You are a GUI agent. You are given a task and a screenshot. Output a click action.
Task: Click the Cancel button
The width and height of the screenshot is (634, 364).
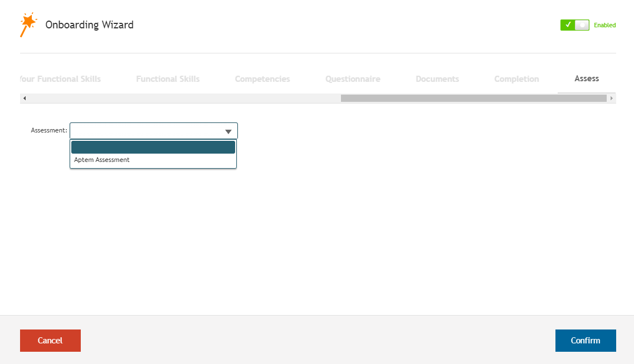pos(50,341)
